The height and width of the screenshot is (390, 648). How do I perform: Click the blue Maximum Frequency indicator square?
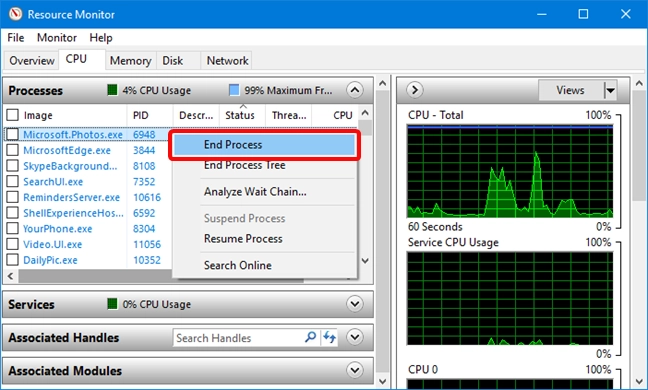(234, 90)
